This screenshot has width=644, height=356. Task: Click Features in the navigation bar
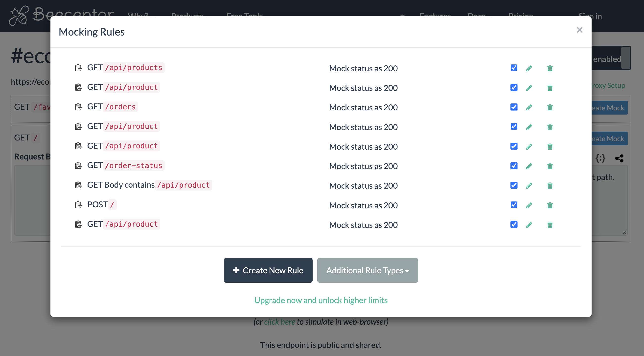[x=435, y=16]
